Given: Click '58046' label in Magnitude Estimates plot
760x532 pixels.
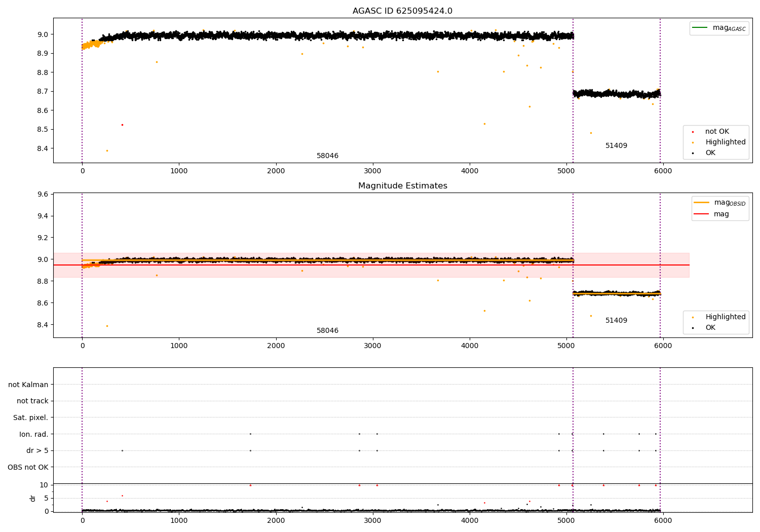Looking at the screenshot, I should point(327,331).
